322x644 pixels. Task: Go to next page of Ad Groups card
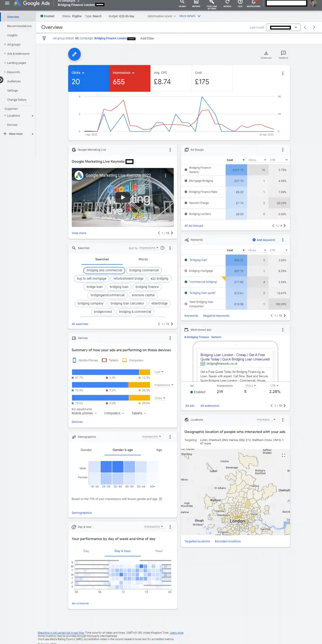click(x=285, y=226)
